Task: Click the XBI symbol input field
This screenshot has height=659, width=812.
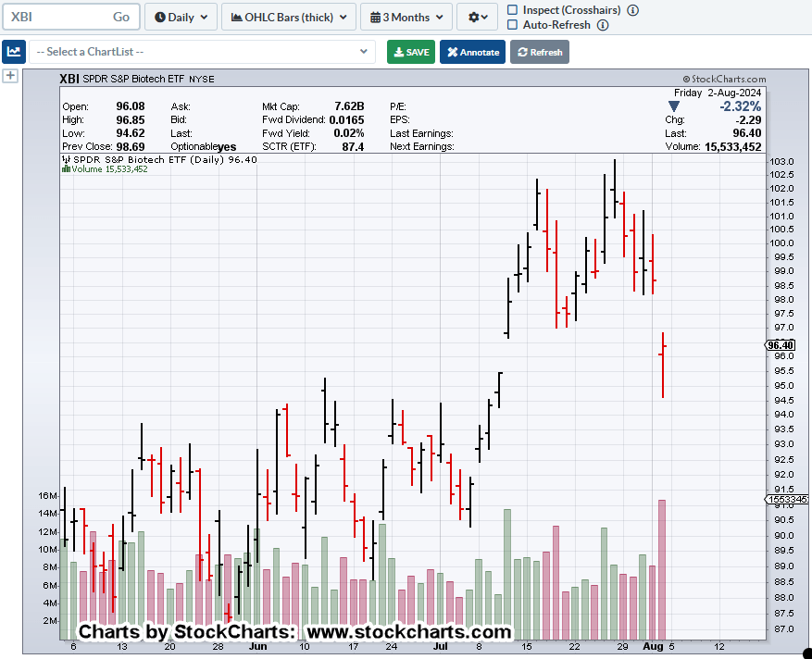Action: (56, 17)
